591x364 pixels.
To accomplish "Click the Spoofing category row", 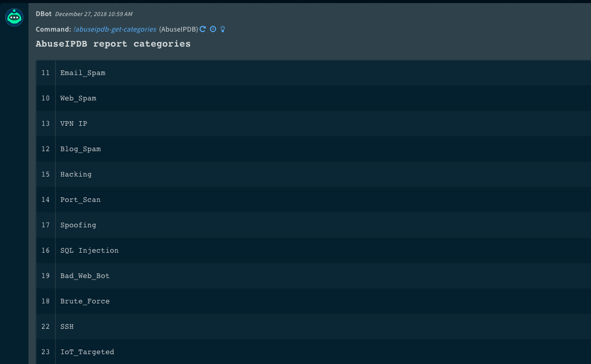I will tap(78, 225).
